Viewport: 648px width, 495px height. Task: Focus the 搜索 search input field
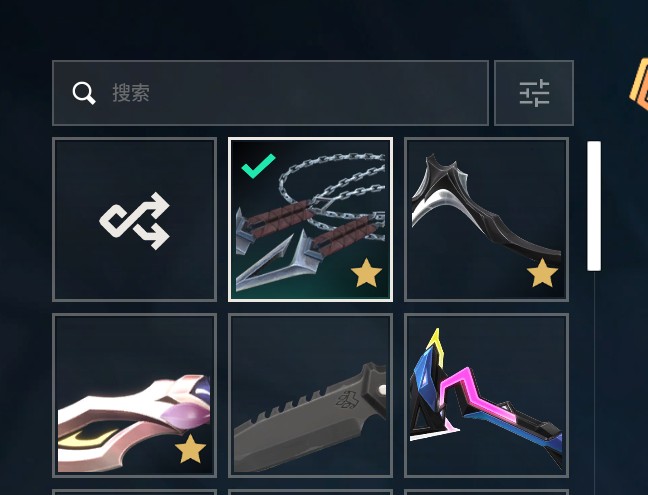point(270,93)
